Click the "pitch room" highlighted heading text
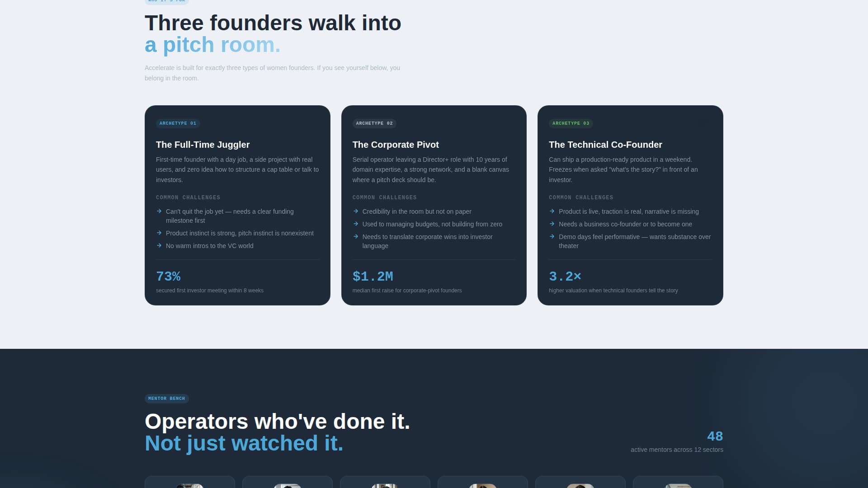The width and height of the screenshot is (868, 488). click(x=212, y=44)
